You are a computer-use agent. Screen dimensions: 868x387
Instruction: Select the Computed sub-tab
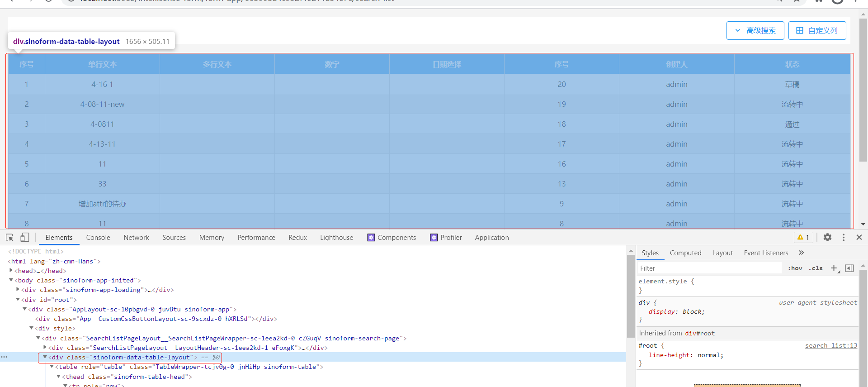(685, 253)
